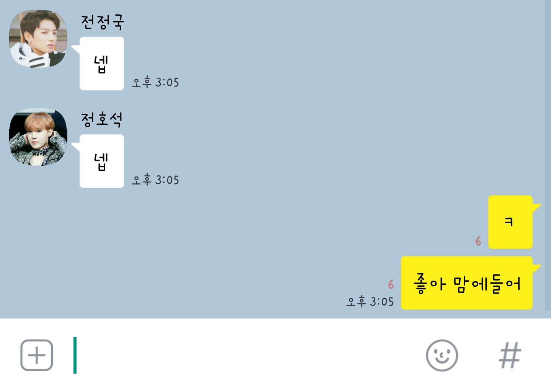
Task: Open 정호석's profile picture
Action: [38, 137]
